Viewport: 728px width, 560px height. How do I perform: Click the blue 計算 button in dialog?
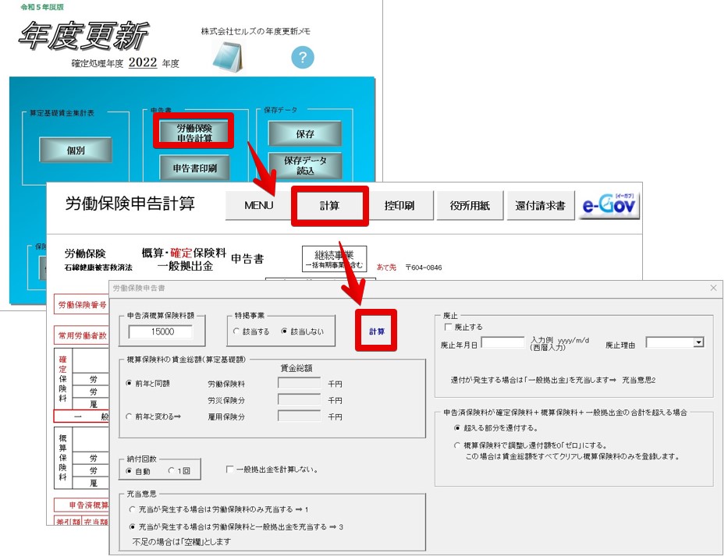pyautogui.click(x=377, y=331)
